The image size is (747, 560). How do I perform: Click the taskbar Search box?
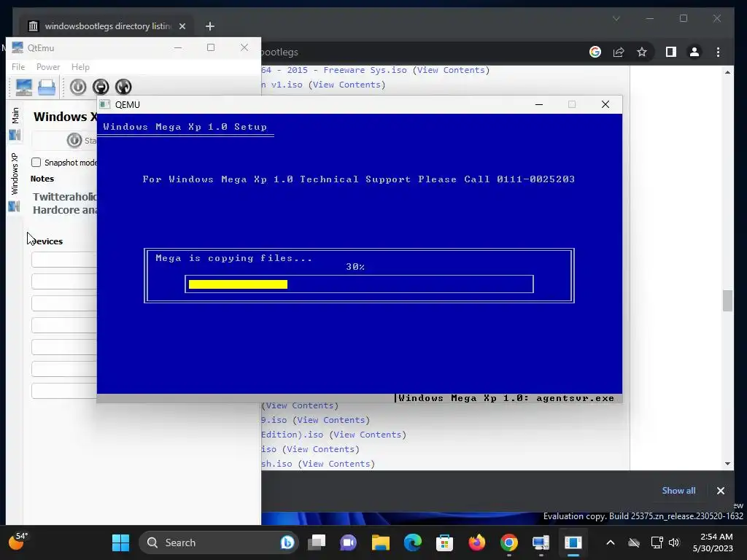[219, 542]
